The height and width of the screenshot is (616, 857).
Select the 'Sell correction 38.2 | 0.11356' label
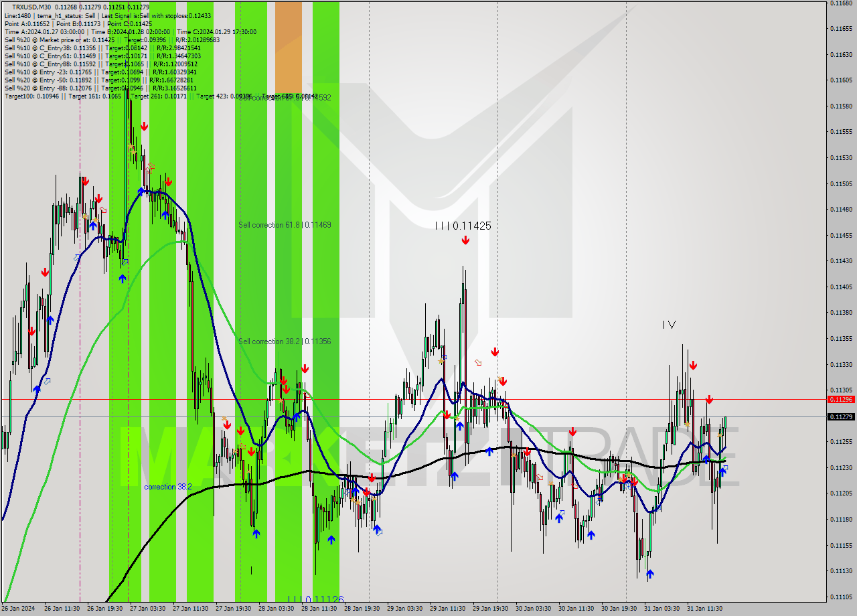tap(285, 341)
